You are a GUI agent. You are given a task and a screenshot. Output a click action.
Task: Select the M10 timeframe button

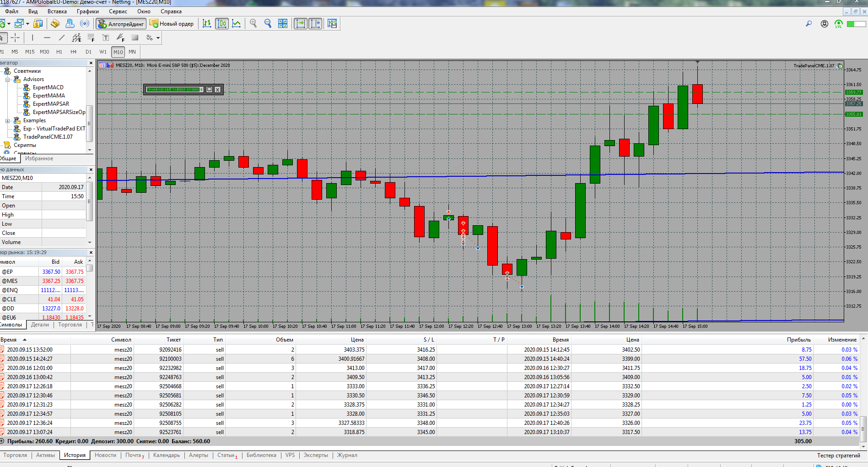point(118,52)
